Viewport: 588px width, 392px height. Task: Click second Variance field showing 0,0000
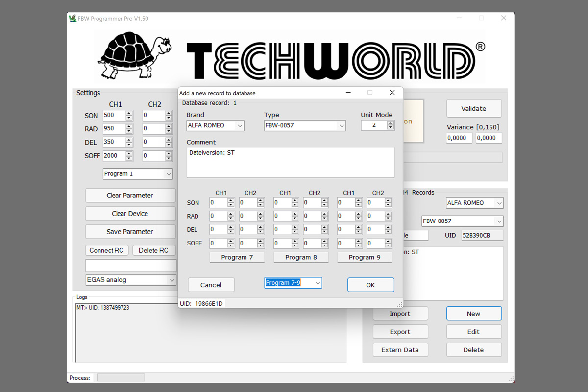tap(489, 138)
